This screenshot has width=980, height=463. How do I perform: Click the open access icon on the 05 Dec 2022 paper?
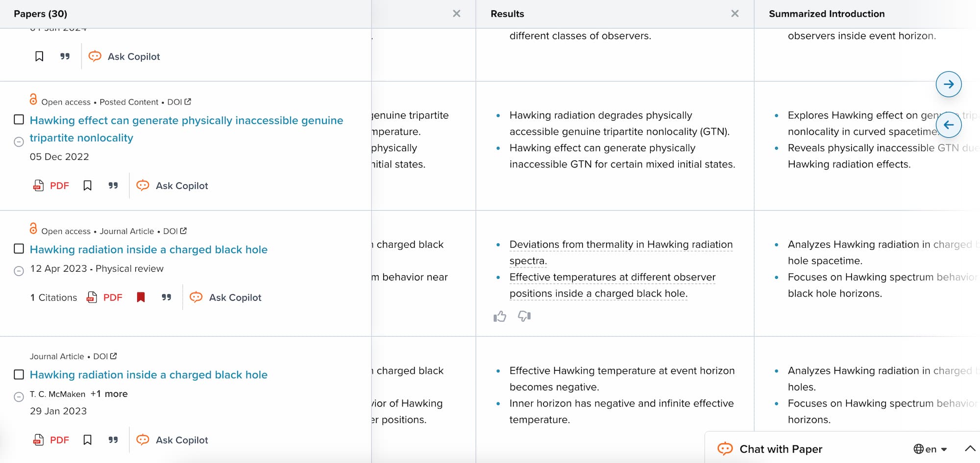[33, 100]
